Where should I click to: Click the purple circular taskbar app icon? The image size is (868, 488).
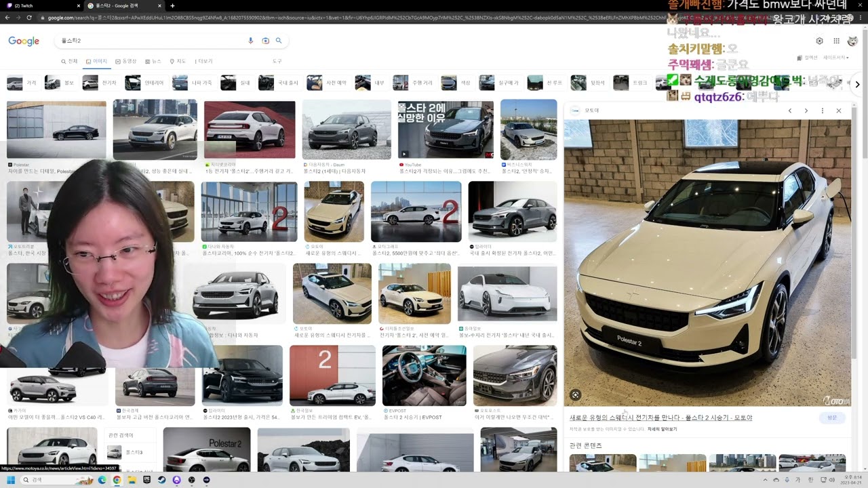pyautogui.click(x=177, y=480)
